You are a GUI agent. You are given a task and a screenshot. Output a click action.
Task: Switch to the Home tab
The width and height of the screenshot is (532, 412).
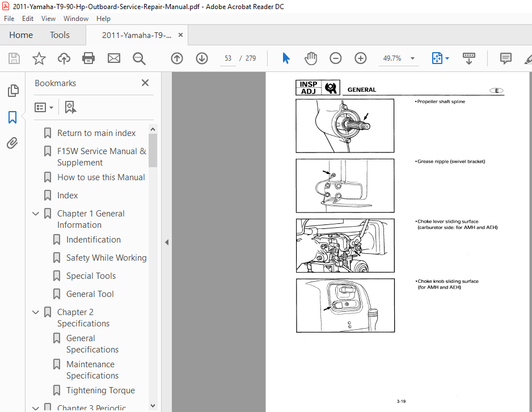[x=21, y=35]
